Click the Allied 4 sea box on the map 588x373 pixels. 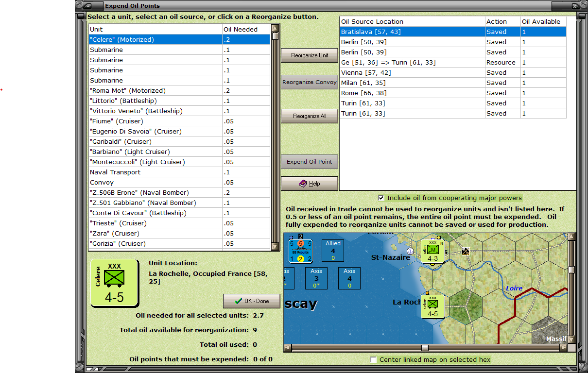coord(333,251)
